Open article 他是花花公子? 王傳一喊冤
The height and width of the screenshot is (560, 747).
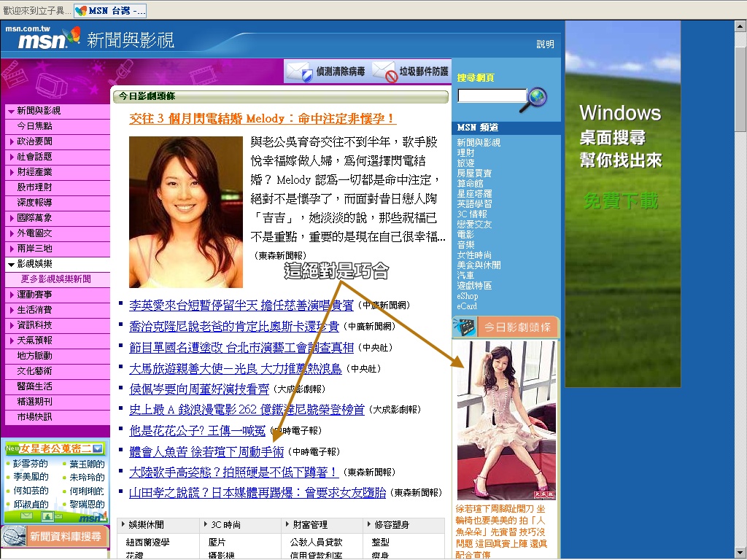point(197,430)
